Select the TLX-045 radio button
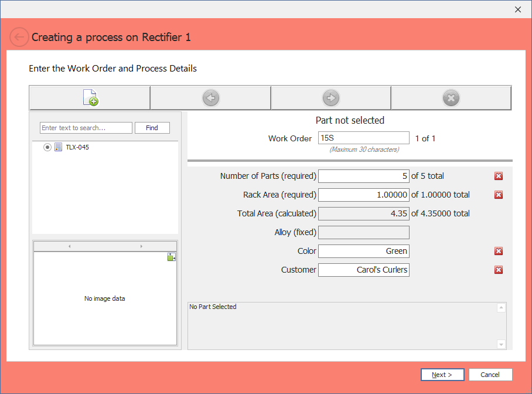This screenshot has height=394, width=532. (x=47, y=147)
